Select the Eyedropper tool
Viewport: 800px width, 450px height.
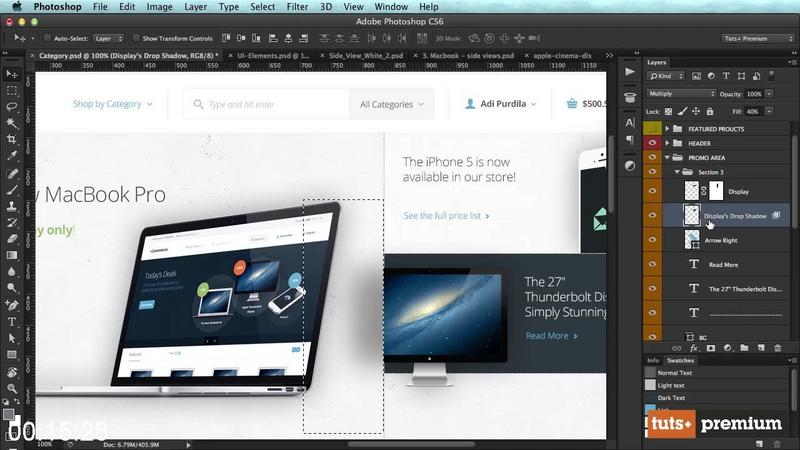[12, 156]
